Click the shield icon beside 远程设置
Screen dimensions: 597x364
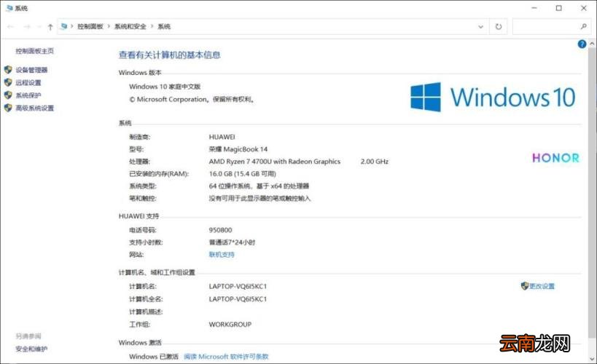coord(8,82)
